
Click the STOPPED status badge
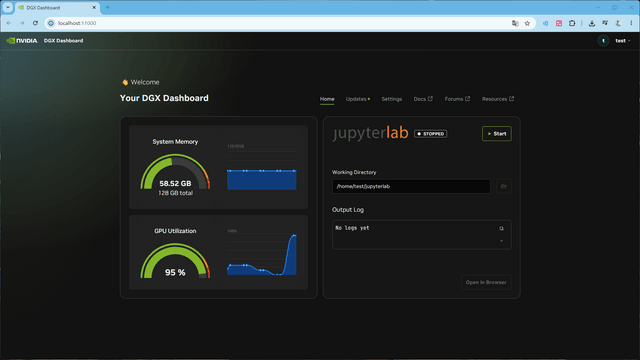tap(431, 133)
